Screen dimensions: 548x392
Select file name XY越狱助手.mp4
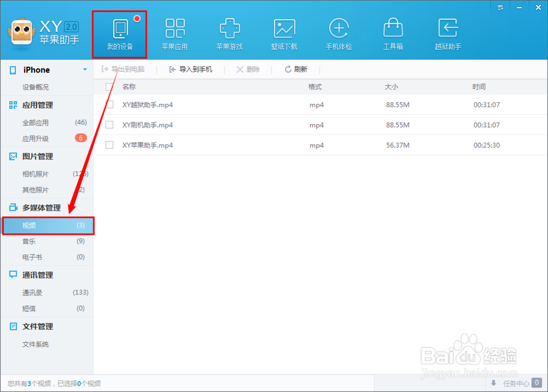pyautogui.click(x=147, y=105)
